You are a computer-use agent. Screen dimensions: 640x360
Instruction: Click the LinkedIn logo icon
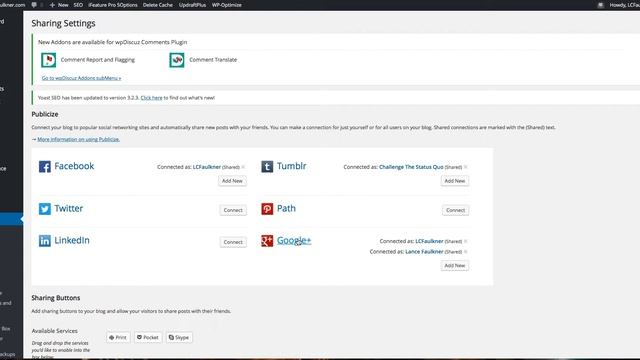point(45,240)
